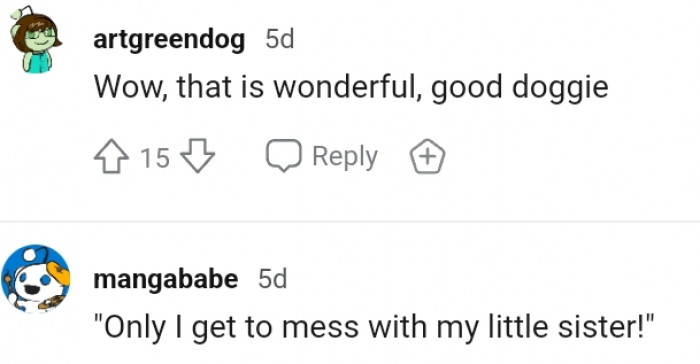The height and width of the screenshot is (364, 700).
Task: Visit mangababe's profile via username
Action: 166,280
